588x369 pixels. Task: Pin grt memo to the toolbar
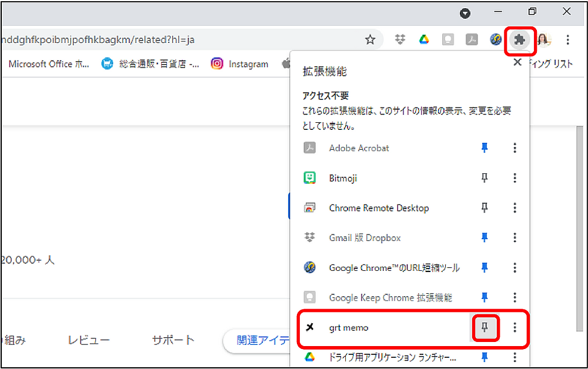485,328
